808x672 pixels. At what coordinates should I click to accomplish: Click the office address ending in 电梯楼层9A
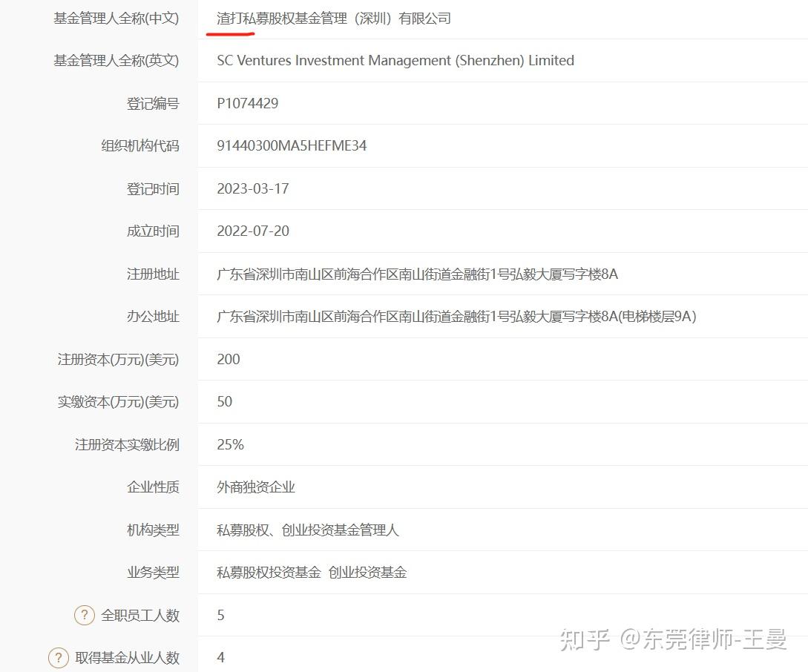(x=456, y=316)
